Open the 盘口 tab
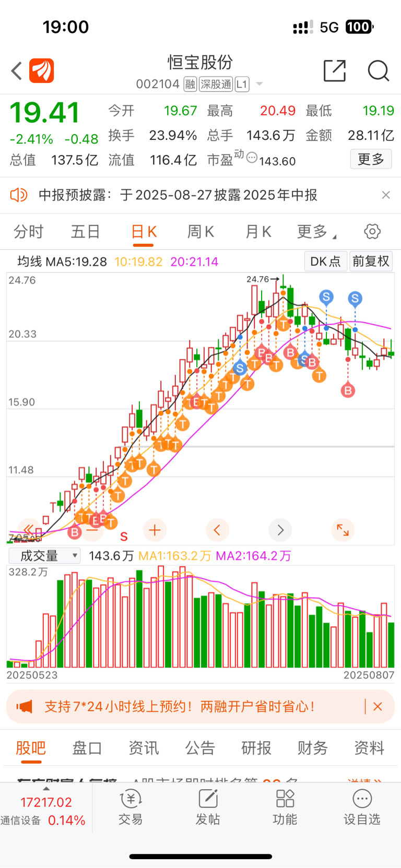The width and height of the screenshot is (401, 868). tap(87, 748)
